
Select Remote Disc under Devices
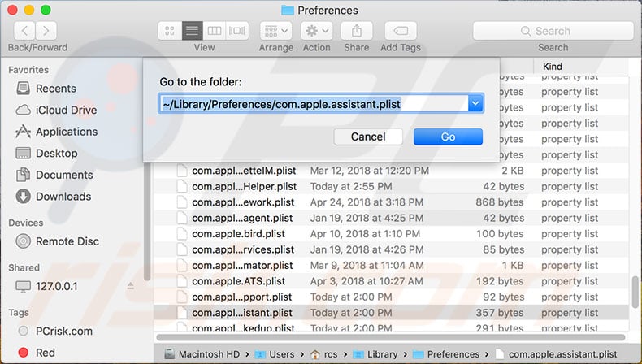tap(58, 241)
